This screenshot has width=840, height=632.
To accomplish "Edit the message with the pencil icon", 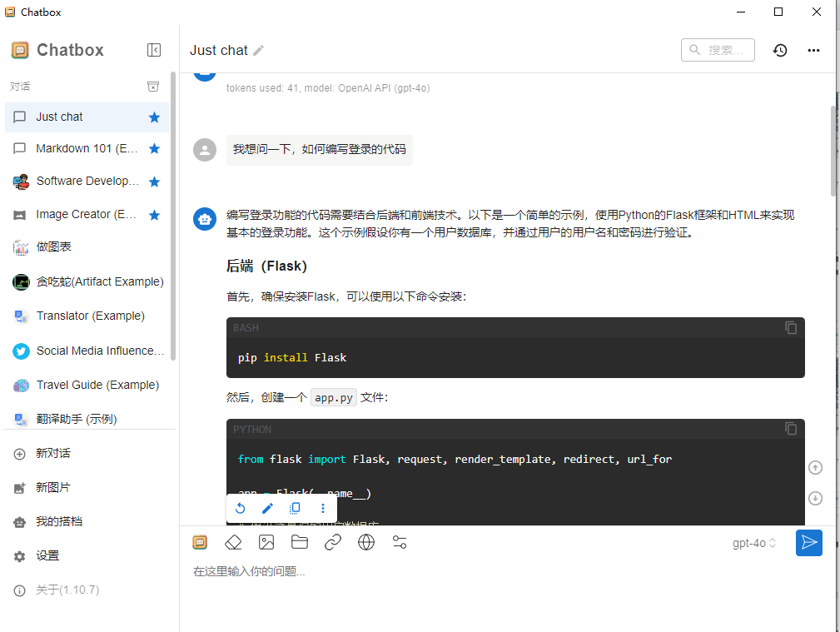I will [x=267, y=508].
